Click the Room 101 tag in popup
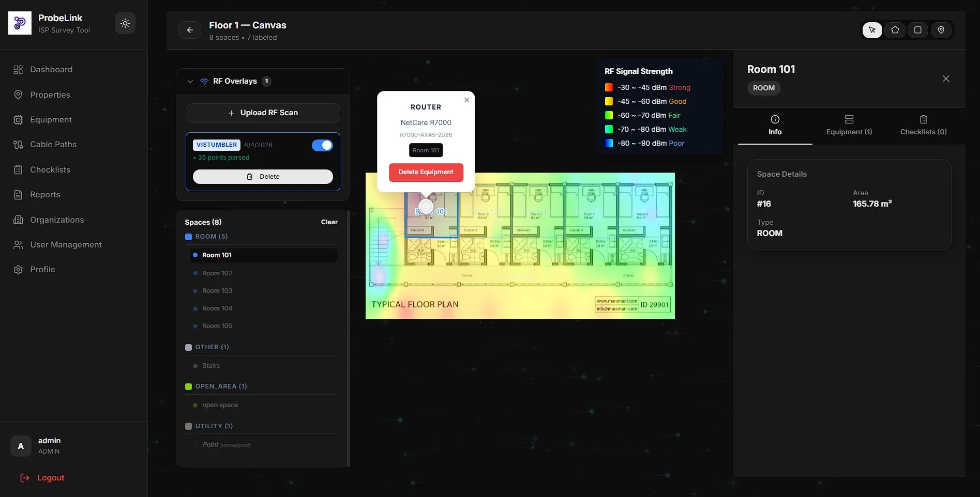This screenshot has height=497, width=980. pos(426,150)
